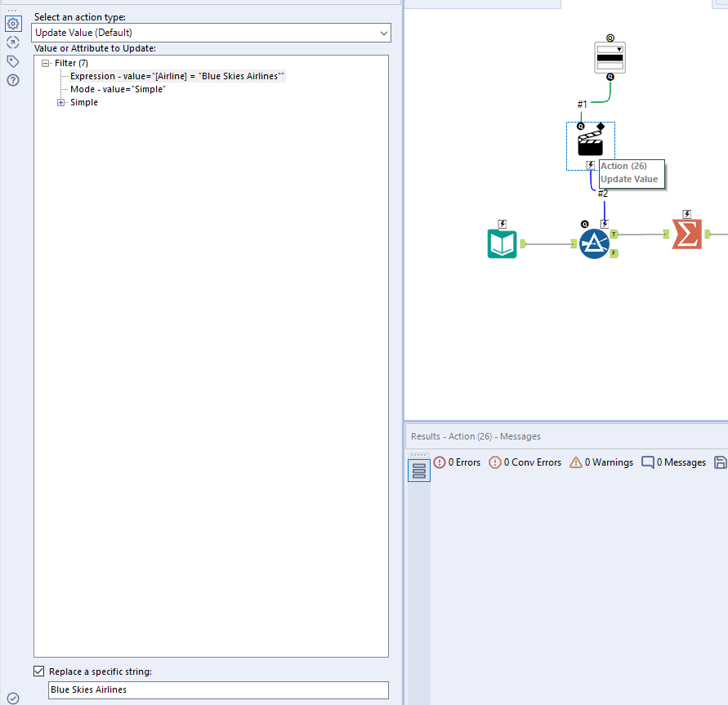728x705 pixels.
Task: Open the Configuration gear tab
Action: click(13, 23)
